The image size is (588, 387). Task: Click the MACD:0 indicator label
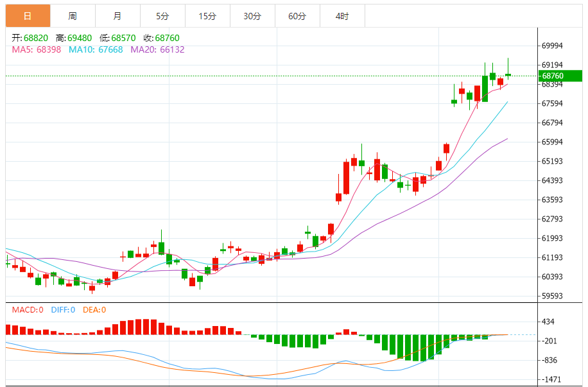coord(28,310)
